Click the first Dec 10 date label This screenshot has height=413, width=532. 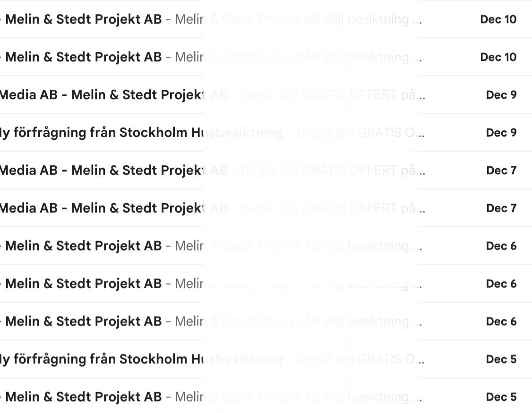pyautogui.click(x=498, y=19)
